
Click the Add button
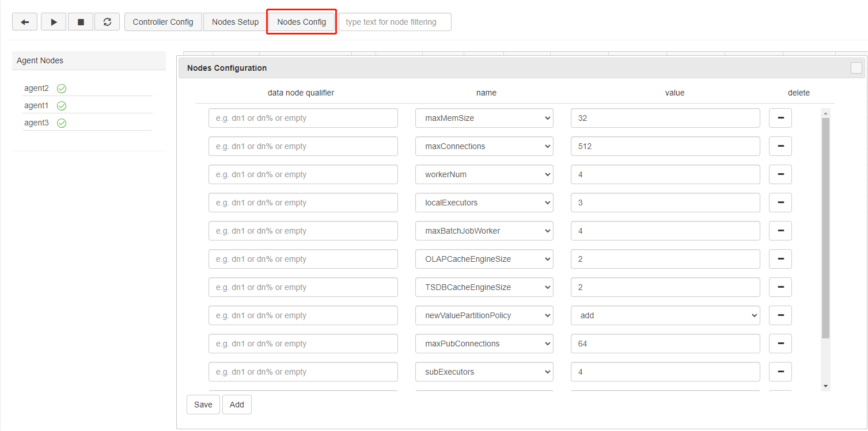point(237,405)
